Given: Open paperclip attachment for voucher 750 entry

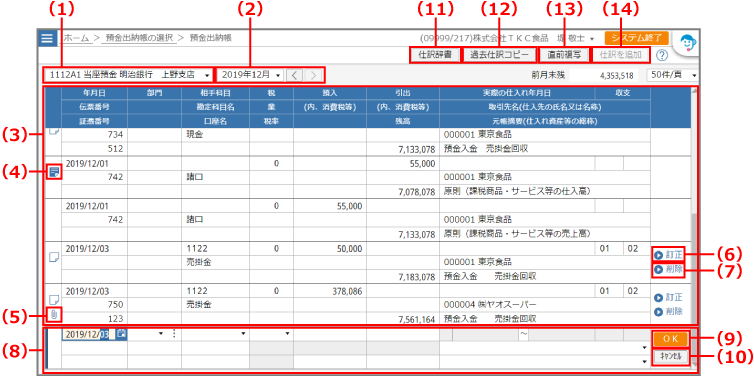Looking at the screenshot, I should click(x=54, y=315).
